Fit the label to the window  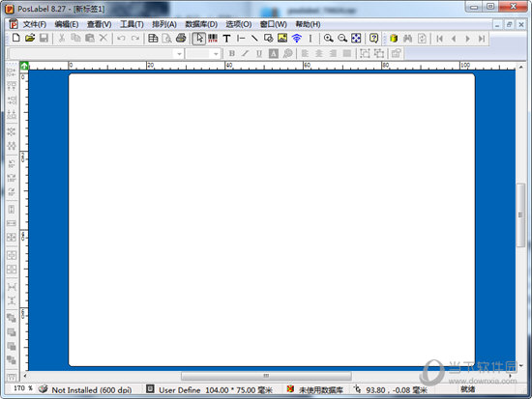tap(356, 38)
